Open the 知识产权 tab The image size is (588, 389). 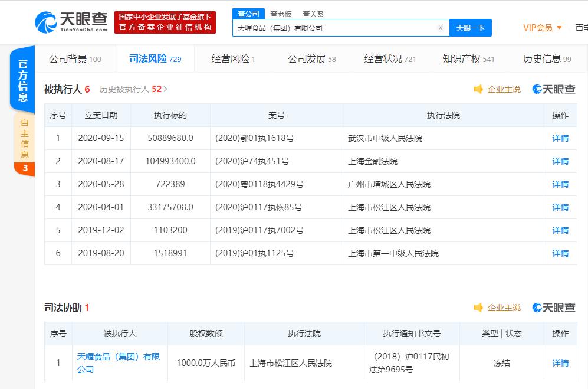[x=468, y=59]
